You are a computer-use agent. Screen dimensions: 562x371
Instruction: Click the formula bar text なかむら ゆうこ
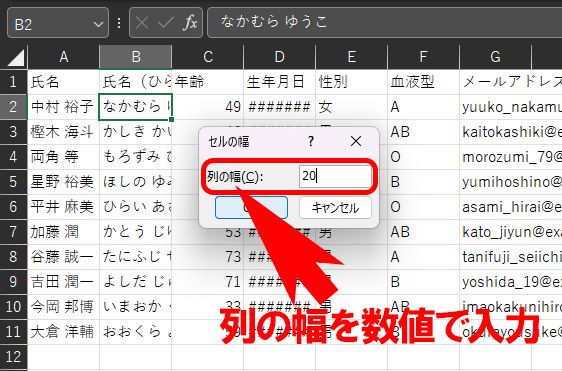(274, 22)
